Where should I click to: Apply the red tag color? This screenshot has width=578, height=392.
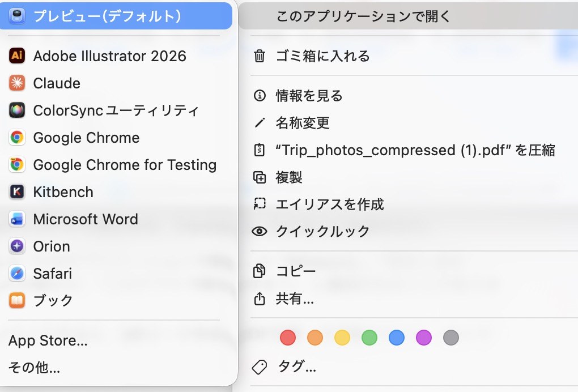pos(288,338)
